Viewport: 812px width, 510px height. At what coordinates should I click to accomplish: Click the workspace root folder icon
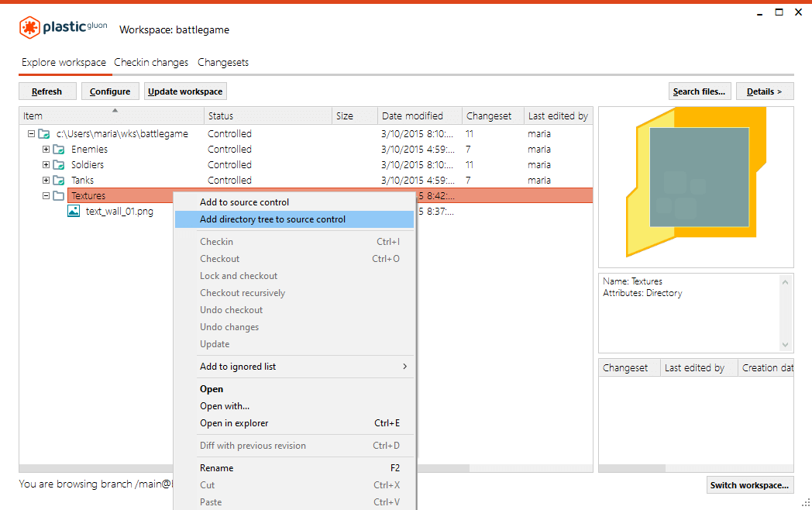(x=44, y=134)
